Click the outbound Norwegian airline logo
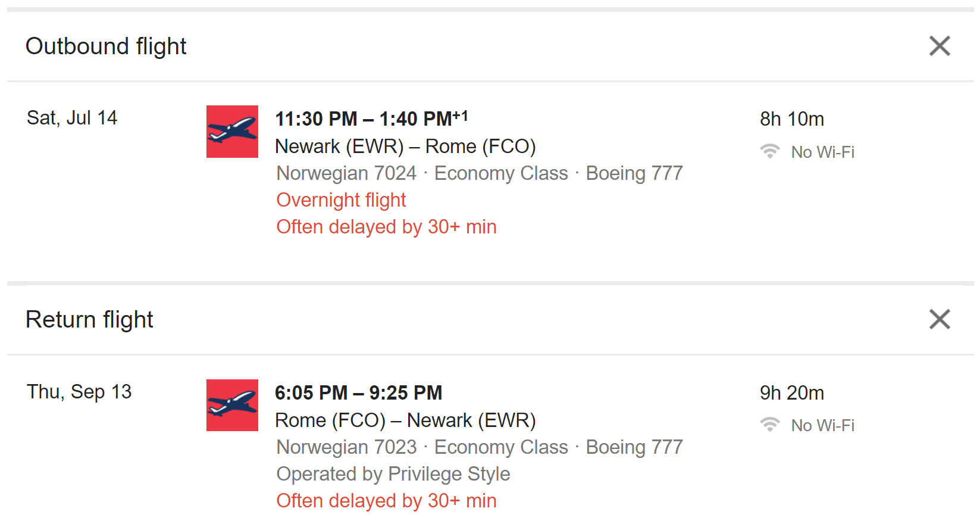This screenshot has width=980, height=530. (232, 132)
